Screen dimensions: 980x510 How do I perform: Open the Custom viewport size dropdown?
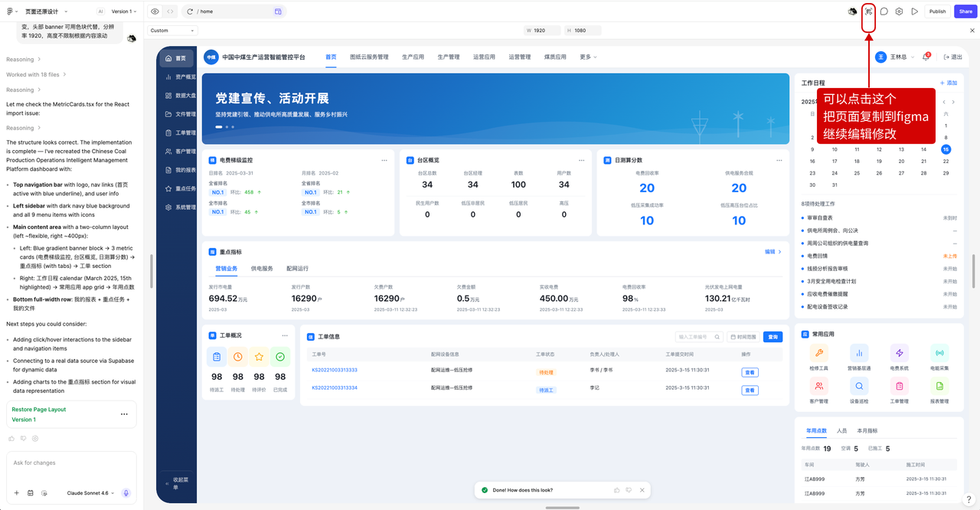[x=172, y=31]
